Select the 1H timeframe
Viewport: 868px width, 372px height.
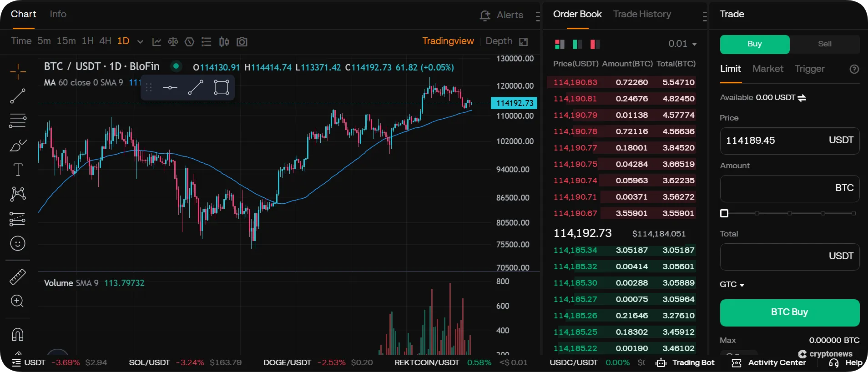88,41
